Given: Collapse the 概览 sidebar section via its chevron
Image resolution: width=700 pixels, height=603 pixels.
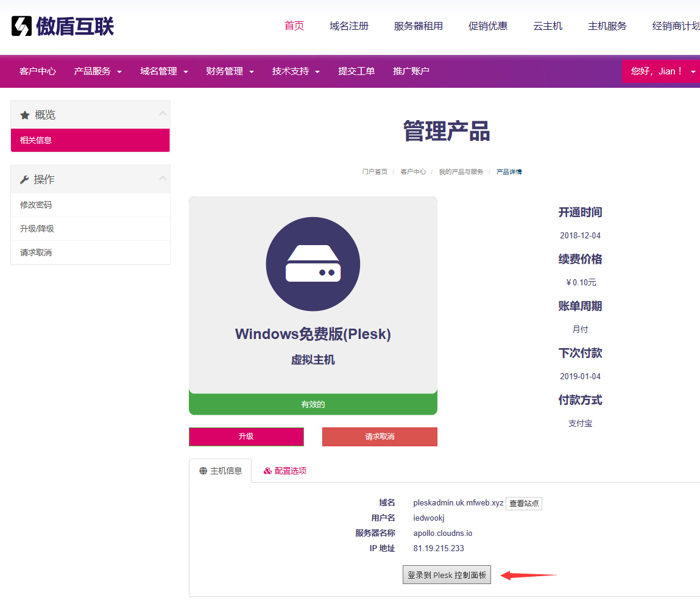Looking at the screenshot, I should click(x=161, y=114).
